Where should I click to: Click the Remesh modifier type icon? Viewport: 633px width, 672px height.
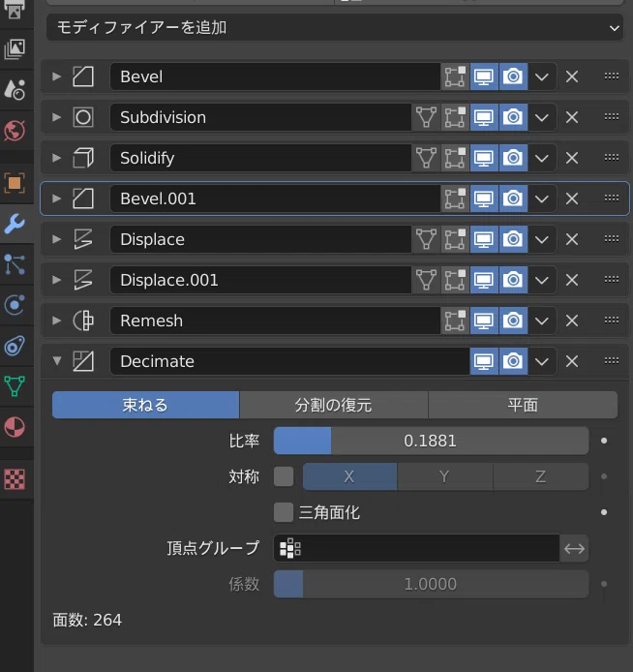[83, 321]
